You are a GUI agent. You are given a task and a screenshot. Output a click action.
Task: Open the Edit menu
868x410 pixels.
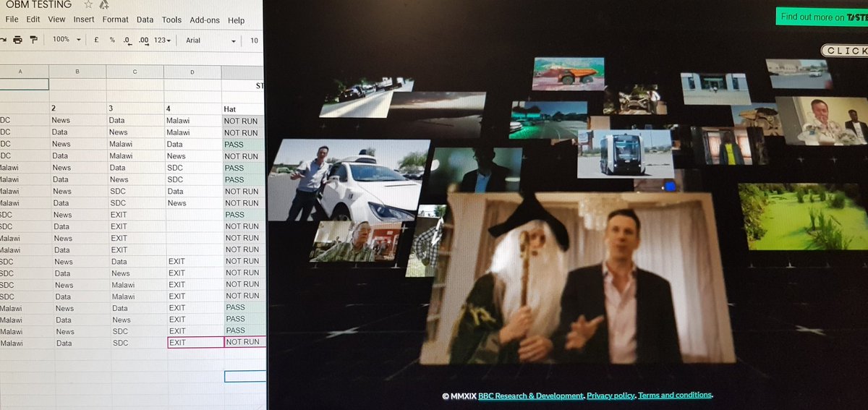coord(33,20)
